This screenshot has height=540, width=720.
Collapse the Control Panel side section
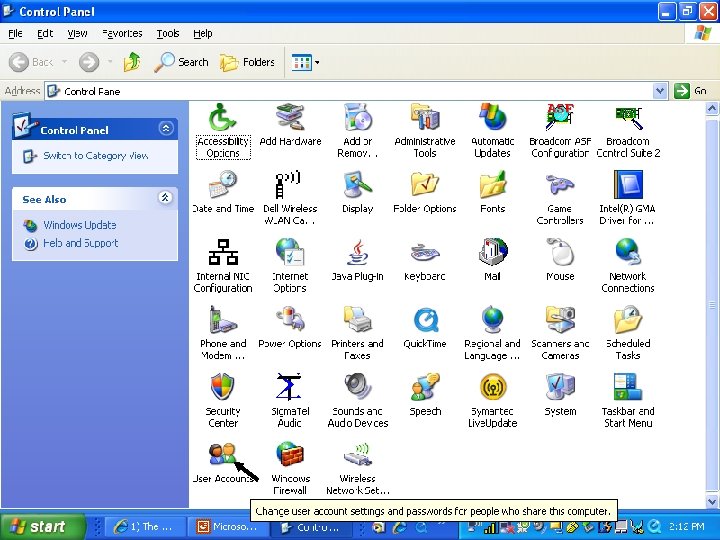click(166, 128)
